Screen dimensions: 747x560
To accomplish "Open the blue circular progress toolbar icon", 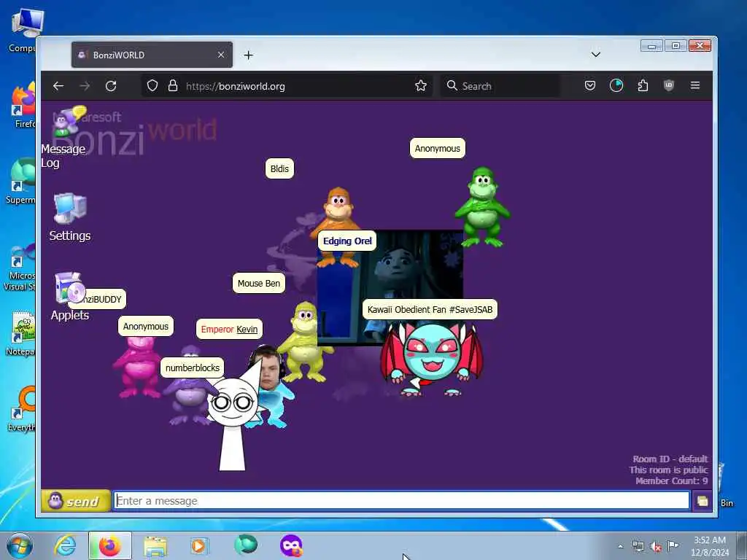I will (x=616, y=86).
